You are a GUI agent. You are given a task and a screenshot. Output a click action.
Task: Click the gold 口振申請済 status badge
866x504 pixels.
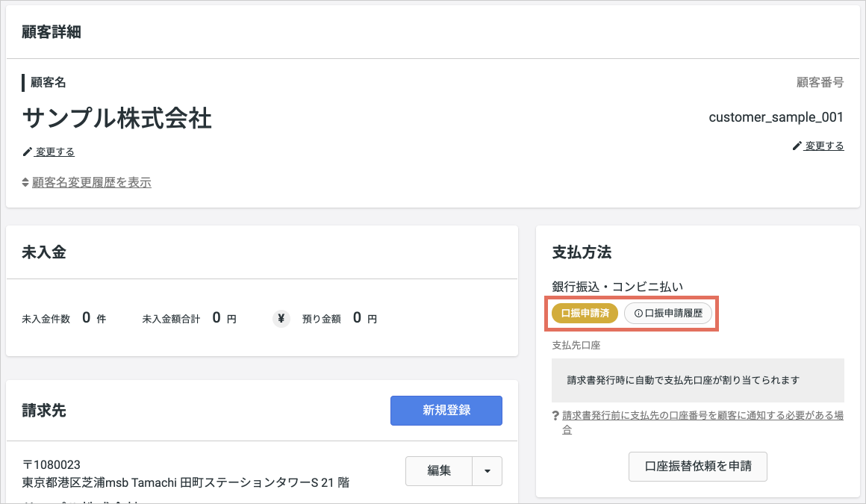coord(585,313)
